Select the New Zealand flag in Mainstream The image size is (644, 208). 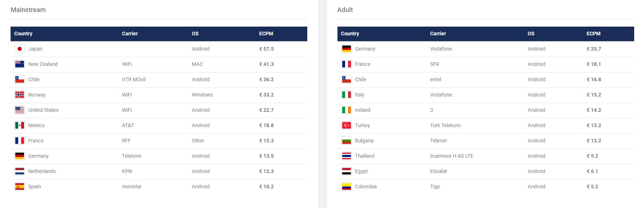(x=20, y=64)
